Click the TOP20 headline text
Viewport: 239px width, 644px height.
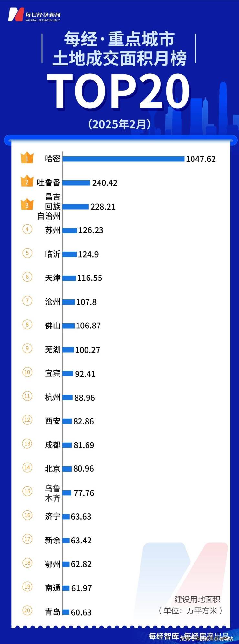[x=119, y=92]
